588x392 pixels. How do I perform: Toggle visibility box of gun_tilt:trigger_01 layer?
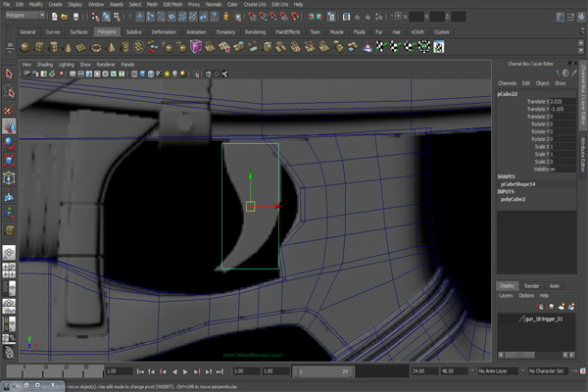point(503,318)
